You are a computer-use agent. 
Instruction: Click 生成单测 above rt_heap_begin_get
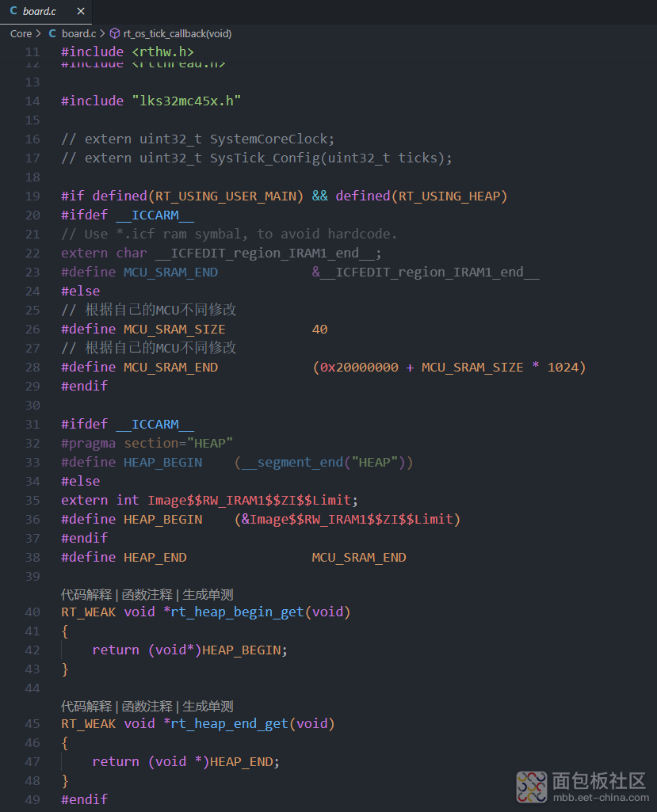[x=208, y=594]
